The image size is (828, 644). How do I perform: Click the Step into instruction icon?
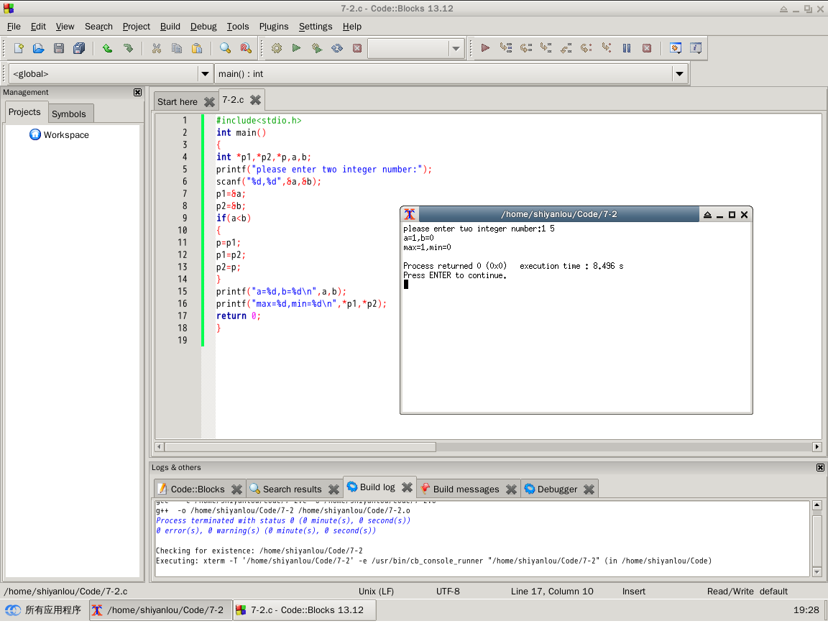(x=607, y=49)
